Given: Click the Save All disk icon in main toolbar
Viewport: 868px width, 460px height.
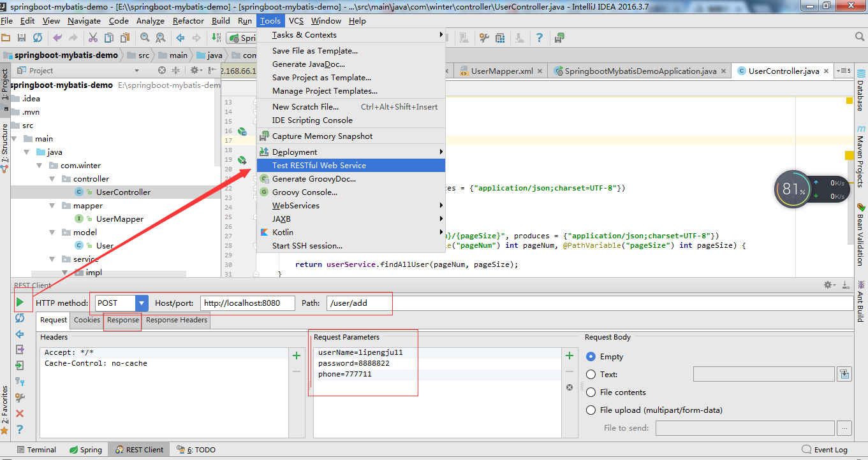Looking at the screenshot, I should (22, 38).
